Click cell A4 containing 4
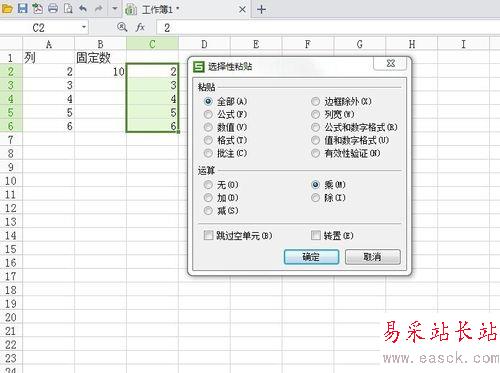 tap(49, 99)
